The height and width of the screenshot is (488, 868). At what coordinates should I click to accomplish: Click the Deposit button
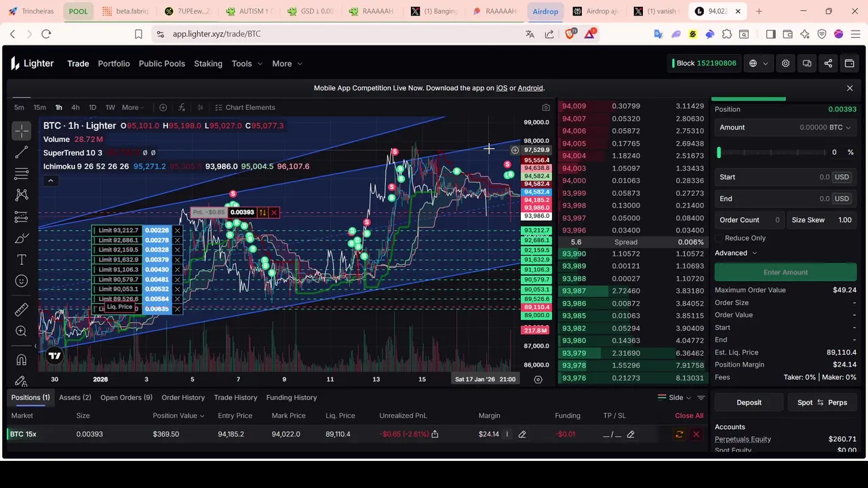click(749, 403)
